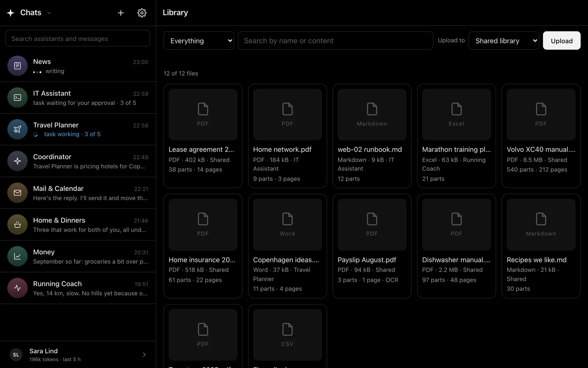Start a new chat with the plus icon
Screen dimensions: 588x368
coord(121,13)
